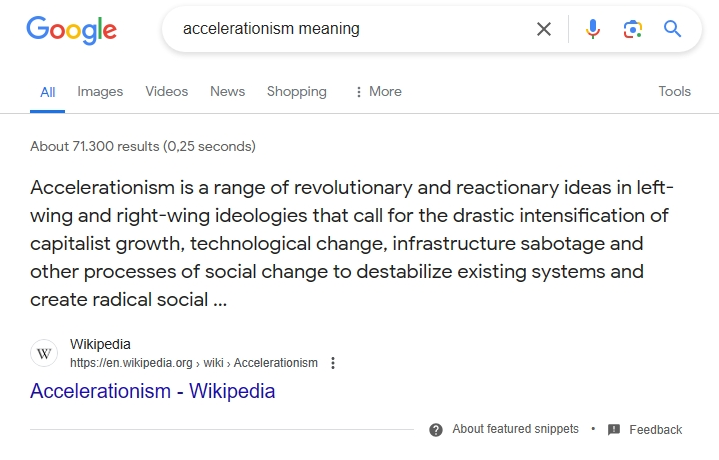Image resolution: width=719 pixels, height=460 pixels.
Task: Click the Feedback link
Action: pos(655,430)
